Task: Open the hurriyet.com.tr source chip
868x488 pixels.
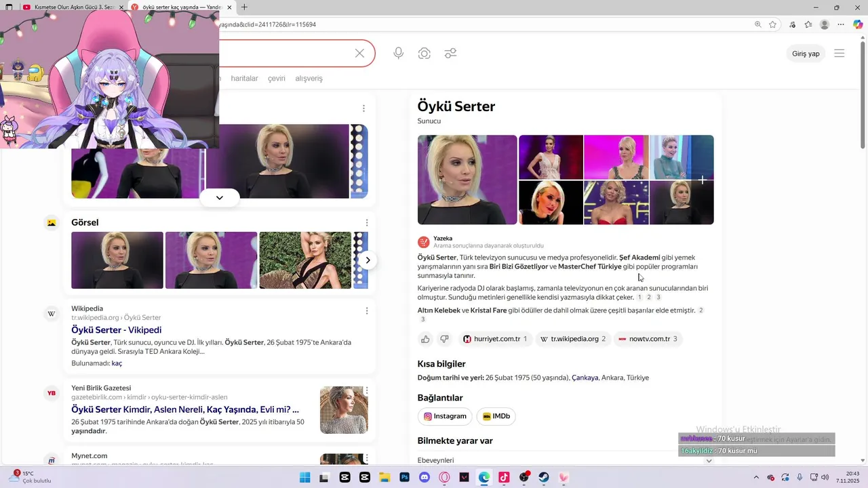Action: pos(495,339)
